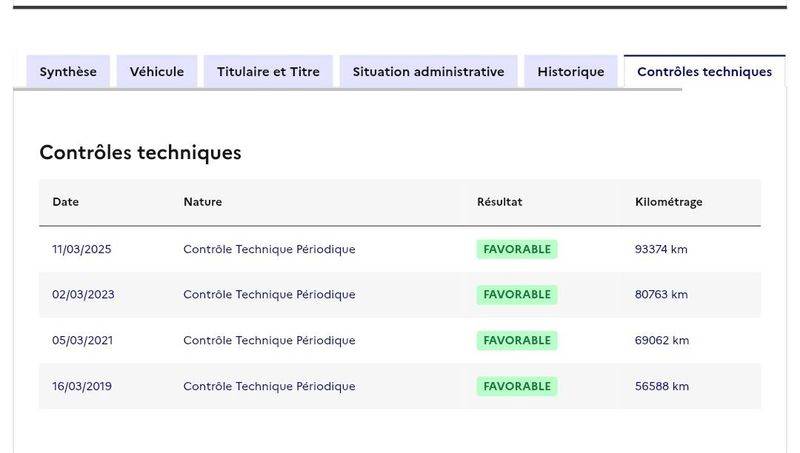
Task: Select the 11/03/2025 date cell
Action: click(82, 249)
